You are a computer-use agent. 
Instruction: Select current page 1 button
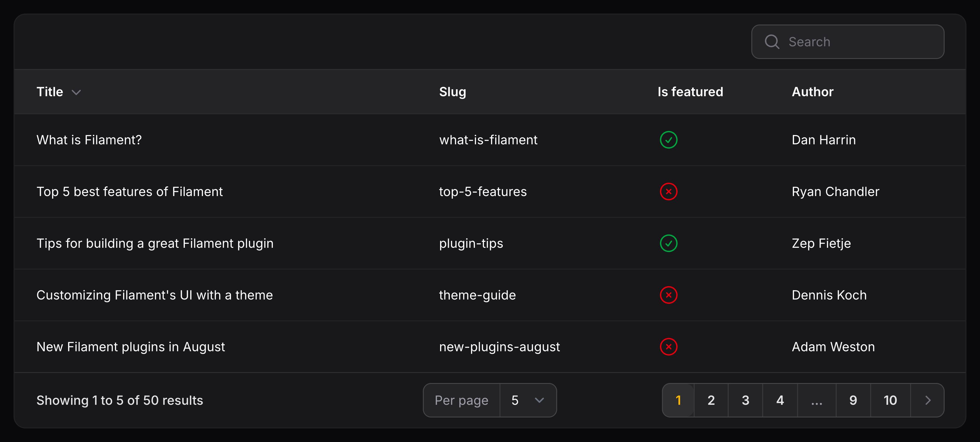(x=678, y=400)
